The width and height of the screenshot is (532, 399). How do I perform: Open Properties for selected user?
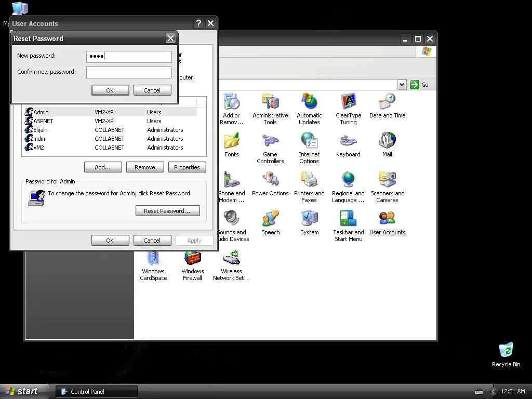(x=187, y=167)
